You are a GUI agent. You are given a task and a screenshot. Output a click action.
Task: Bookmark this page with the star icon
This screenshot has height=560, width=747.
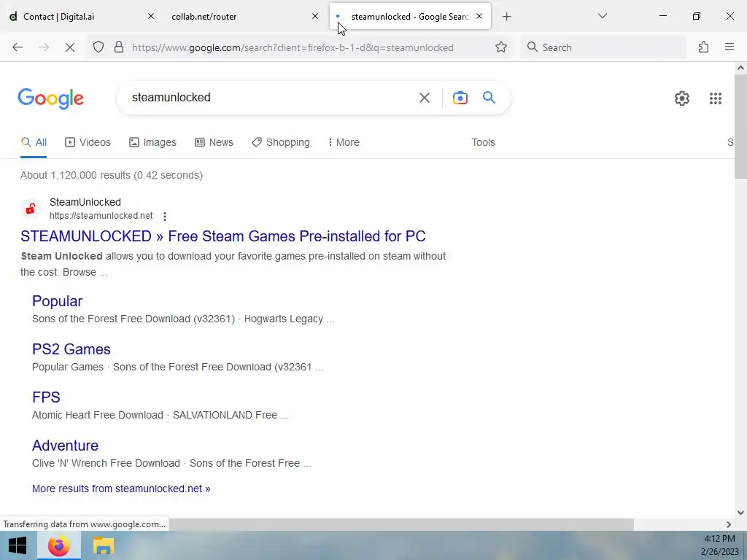click(500, 47)
